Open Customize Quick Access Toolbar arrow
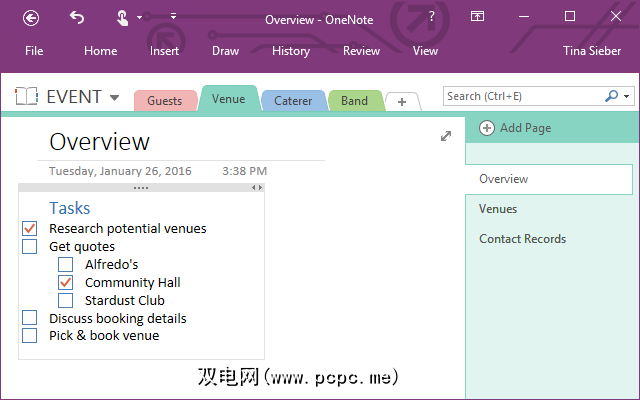The width and height of the screenshot is (640, 400). (173, 16)
